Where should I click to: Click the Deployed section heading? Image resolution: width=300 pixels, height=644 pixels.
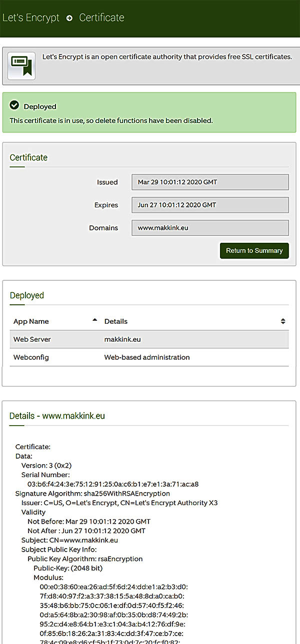(x=27, y=295)
